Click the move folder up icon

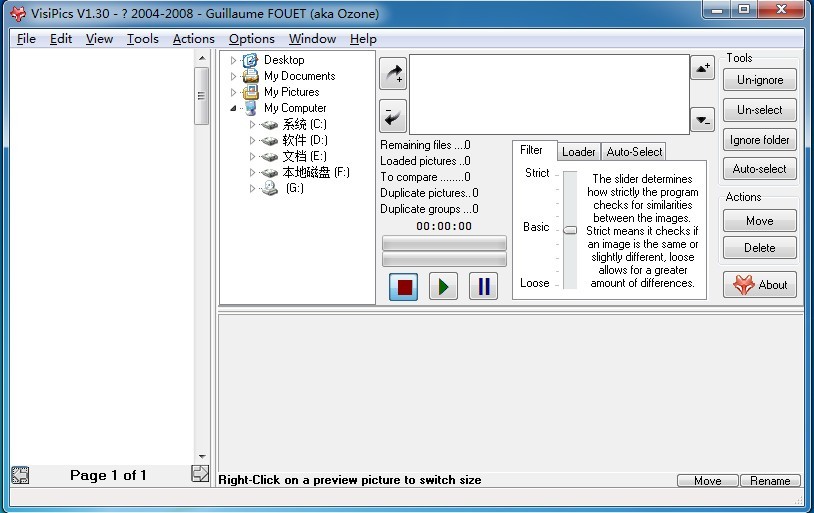pos(702,68)
